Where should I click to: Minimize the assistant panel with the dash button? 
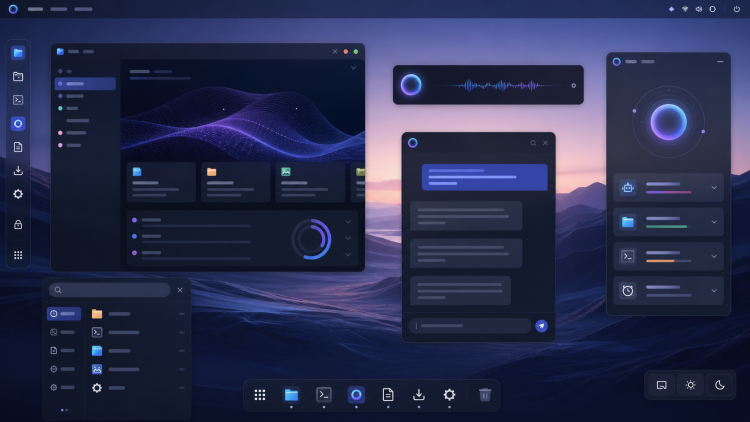click(x=720, y=62)
